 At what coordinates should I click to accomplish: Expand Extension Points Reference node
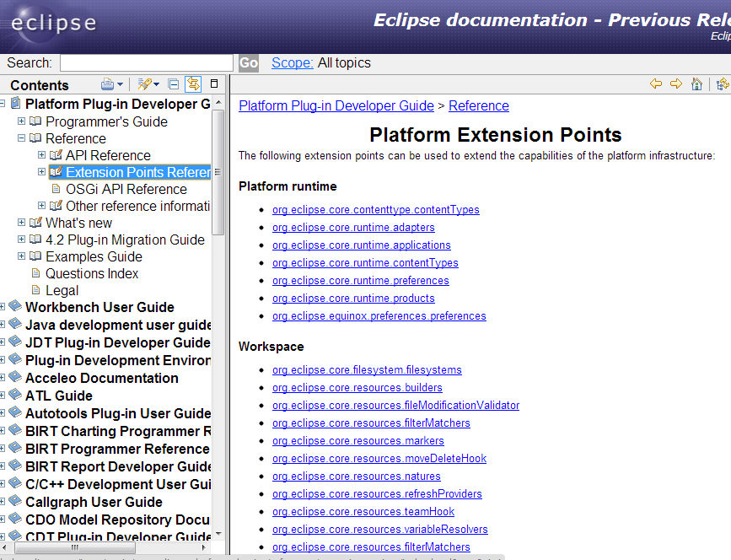pyautogui.click(x=41, y=172)
